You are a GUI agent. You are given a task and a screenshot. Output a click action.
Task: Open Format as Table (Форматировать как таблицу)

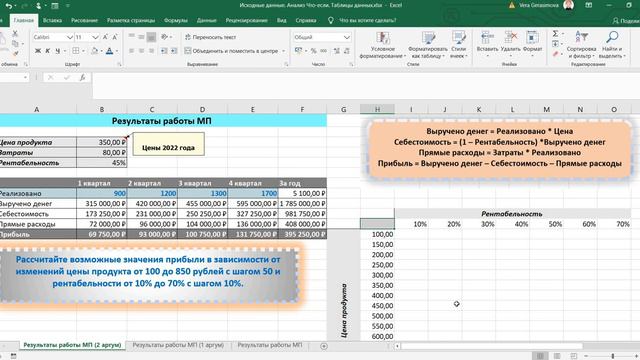tap(428, 45)
